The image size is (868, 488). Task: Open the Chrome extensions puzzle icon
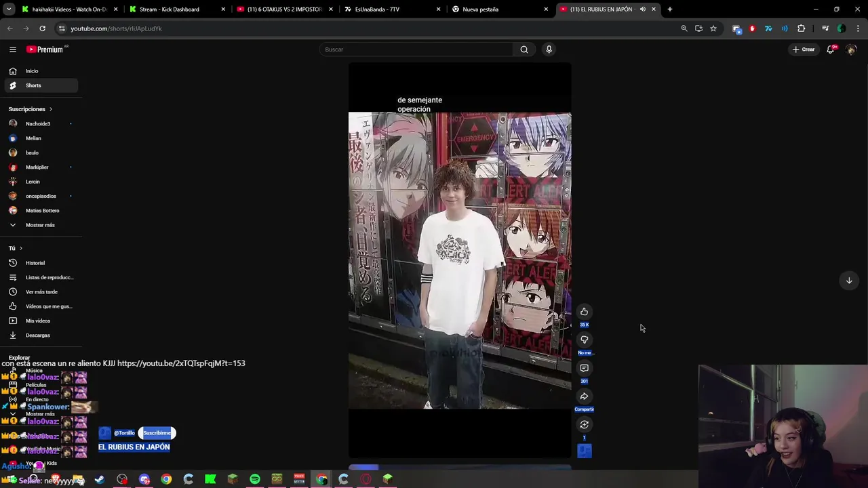point(802,28)
